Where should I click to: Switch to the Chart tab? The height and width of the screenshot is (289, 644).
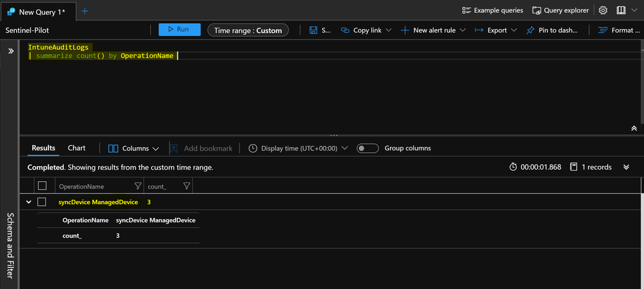point(77,148)
